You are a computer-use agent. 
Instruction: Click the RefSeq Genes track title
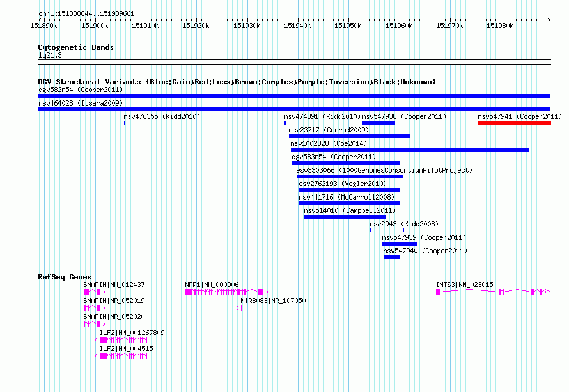point(65,277)
